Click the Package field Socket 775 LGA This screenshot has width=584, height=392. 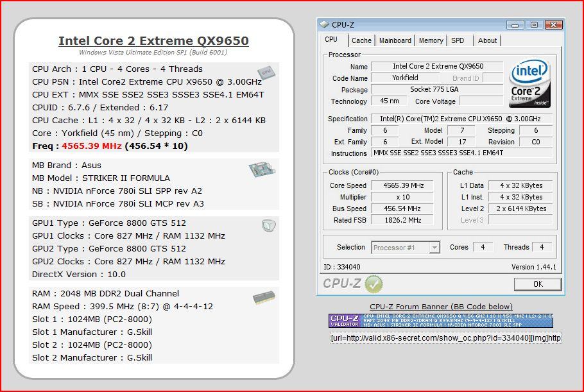coord(437,89)
